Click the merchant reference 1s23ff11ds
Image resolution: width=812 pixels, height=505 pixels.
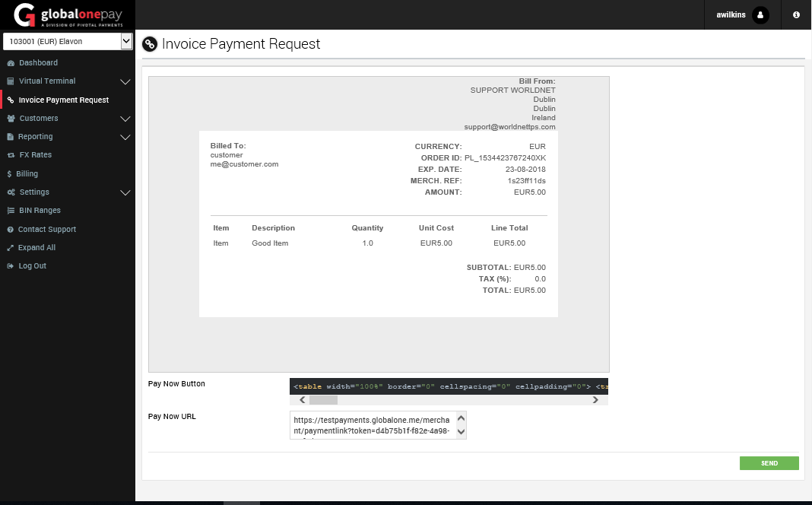[x=526, y=181]
